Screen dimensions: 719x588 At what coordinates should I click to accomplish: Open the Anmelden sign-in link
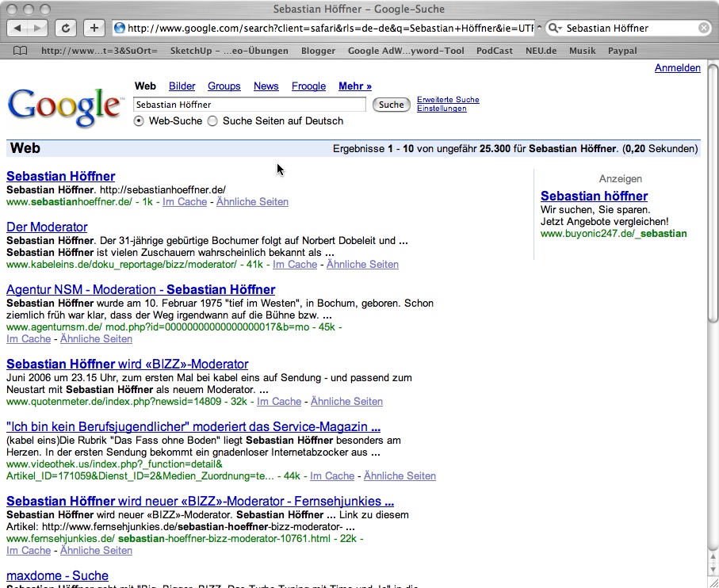677,68
